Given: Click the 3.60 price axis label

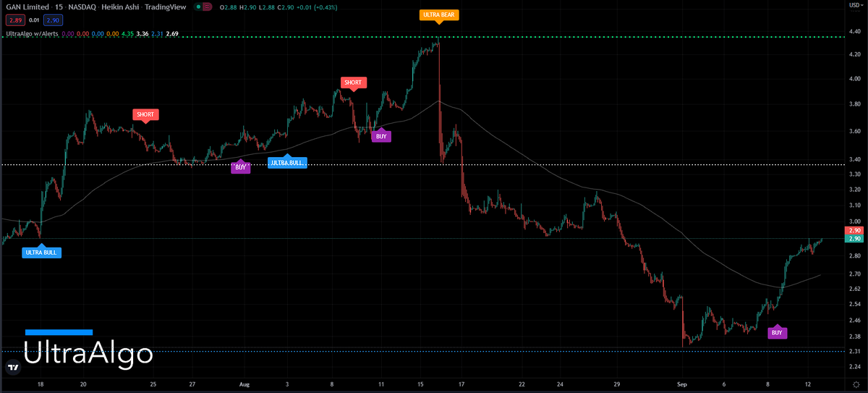Looking at the screenshot, I should click(x=854, y=131).
